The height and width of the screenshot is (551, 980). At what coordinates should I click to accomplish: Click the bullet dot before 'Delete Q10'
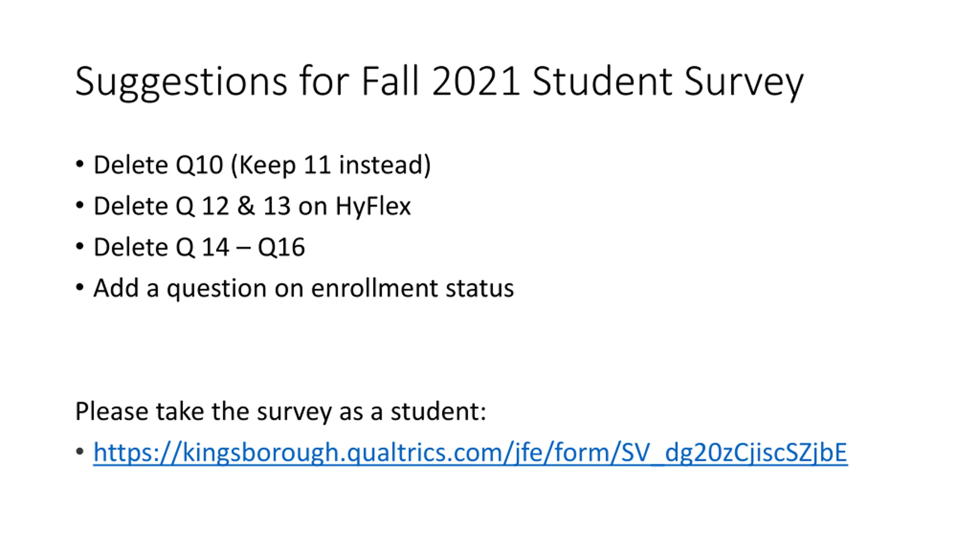tap(80, 164)
